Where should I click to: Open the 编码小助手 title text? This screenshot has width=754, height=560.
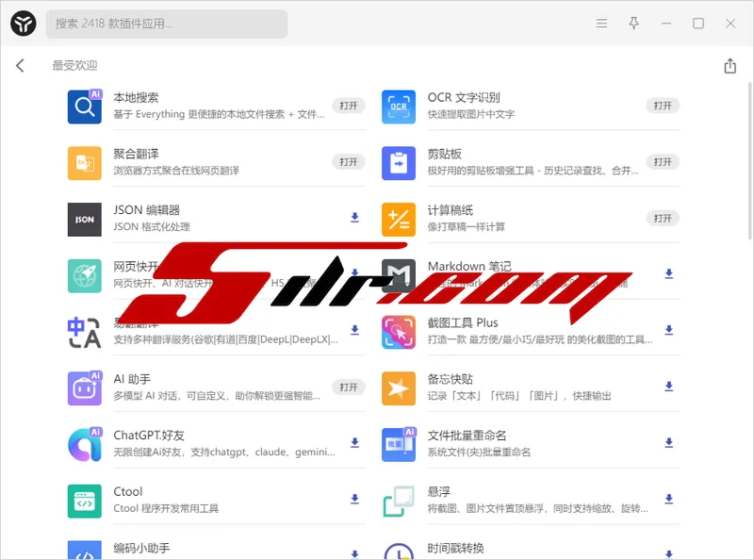[x=142, y=548]
